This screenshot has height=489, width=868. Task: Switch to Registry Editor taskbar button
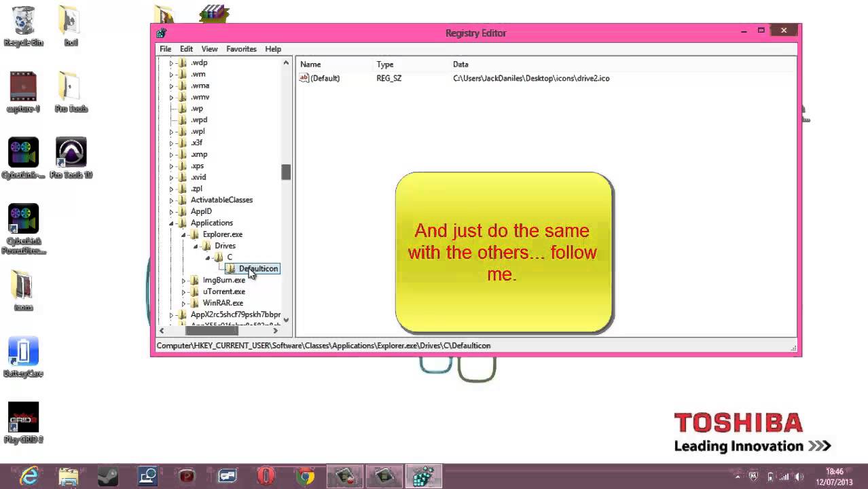pyautogui.click(x=424, y=476)
